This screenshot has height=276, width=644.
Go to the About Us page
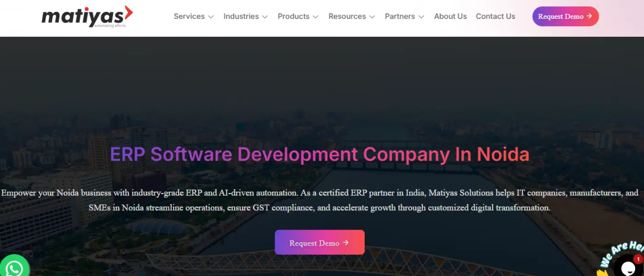click(x=450, y=17)
